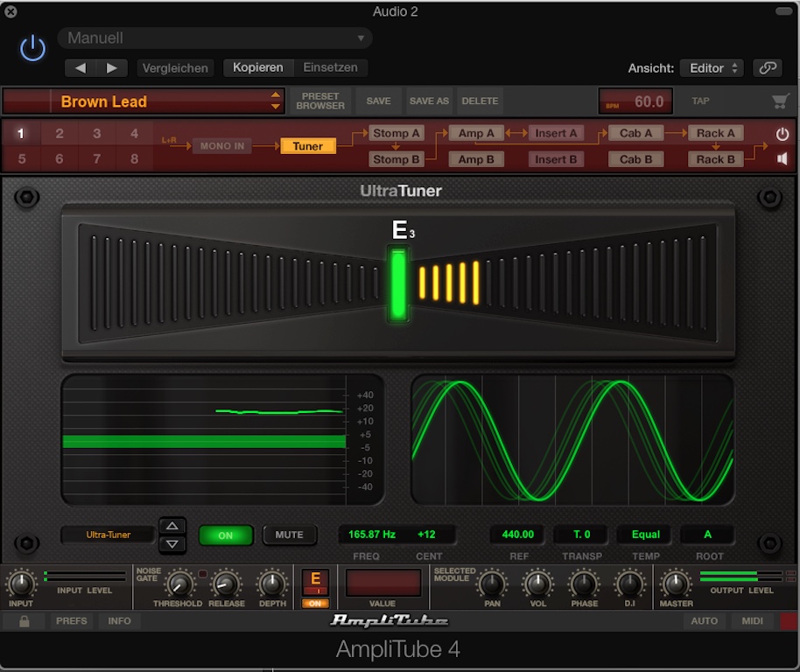
Task: Click the tuner type down arrow
Action: tap(172, 544)
